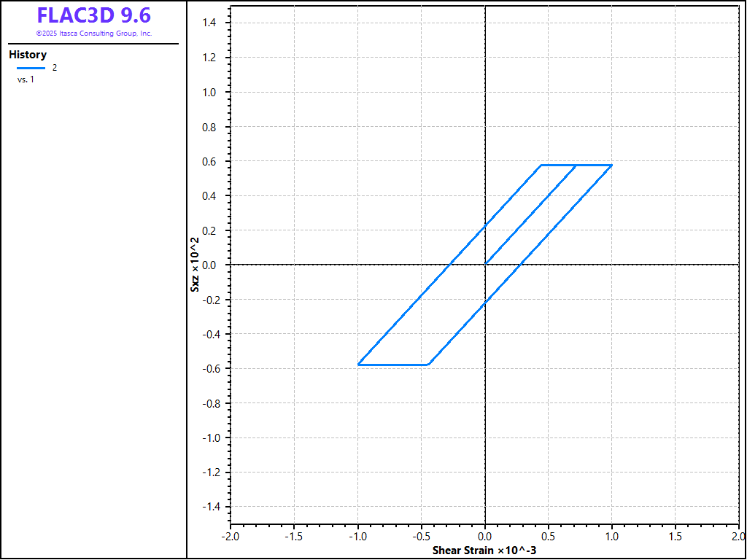Click the x-axis tick label 2.0
The height and width of the screenshot is (560, 747).
pyautogui.click(x=737, y=536)
